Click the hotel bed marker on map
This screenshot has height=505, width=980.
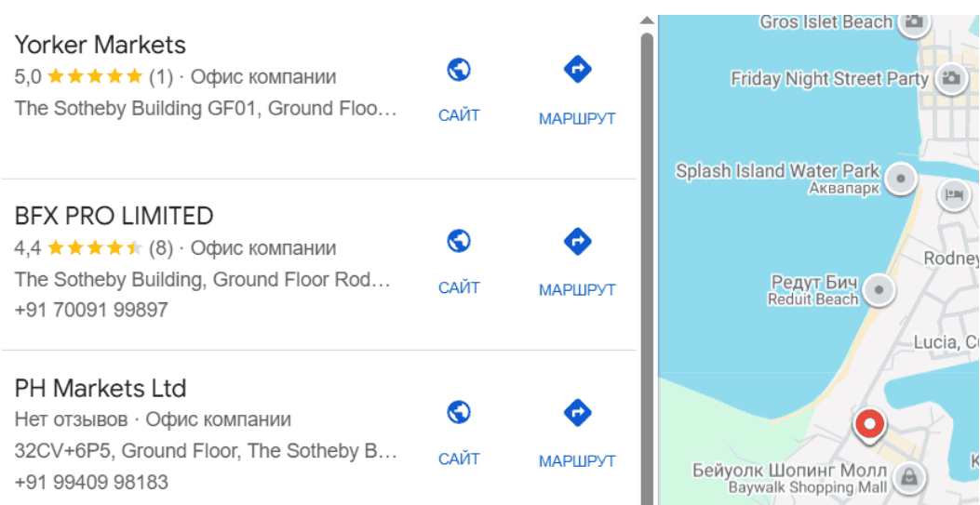[x=954, y=194]
